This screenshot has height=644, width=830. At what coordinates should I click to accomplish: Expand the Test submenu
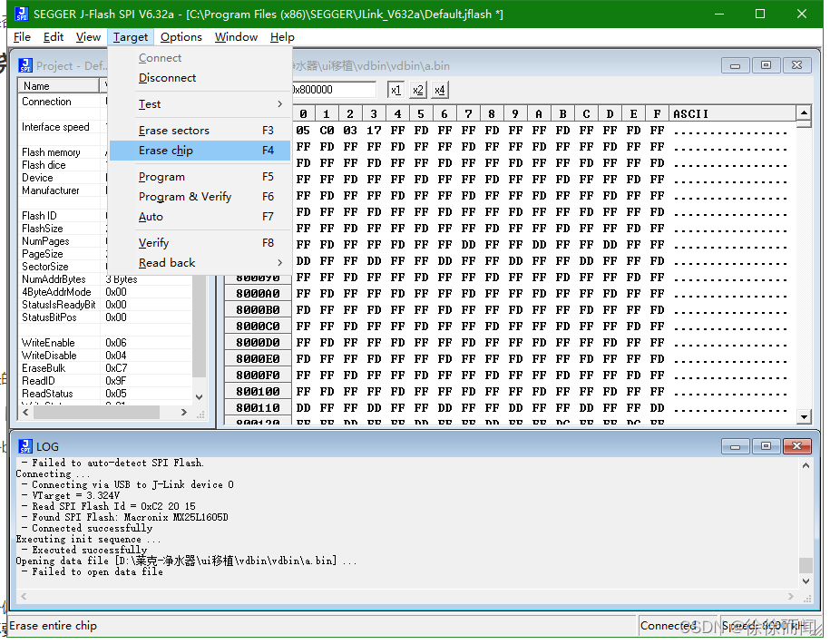pos(200,104)
